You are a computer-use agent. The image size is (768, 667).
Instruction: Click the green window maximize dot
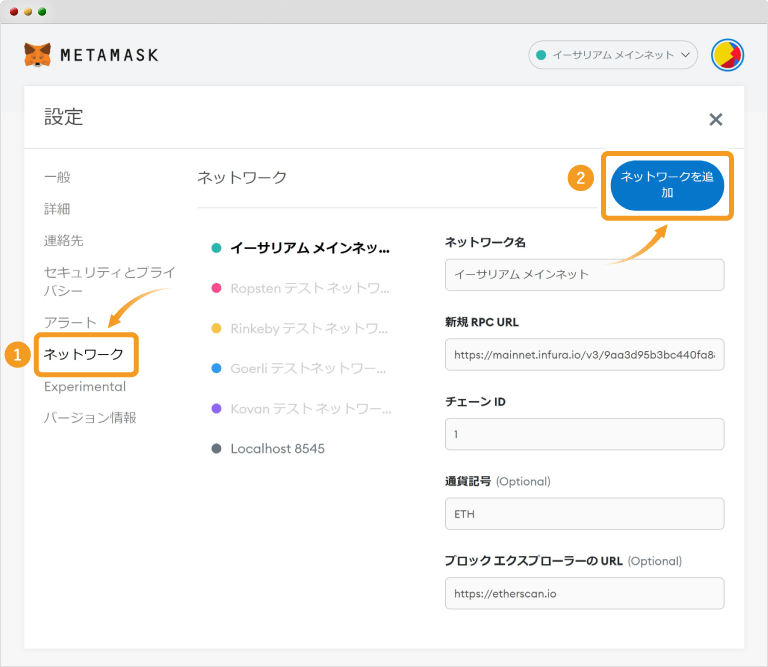(x=42, y=12)
